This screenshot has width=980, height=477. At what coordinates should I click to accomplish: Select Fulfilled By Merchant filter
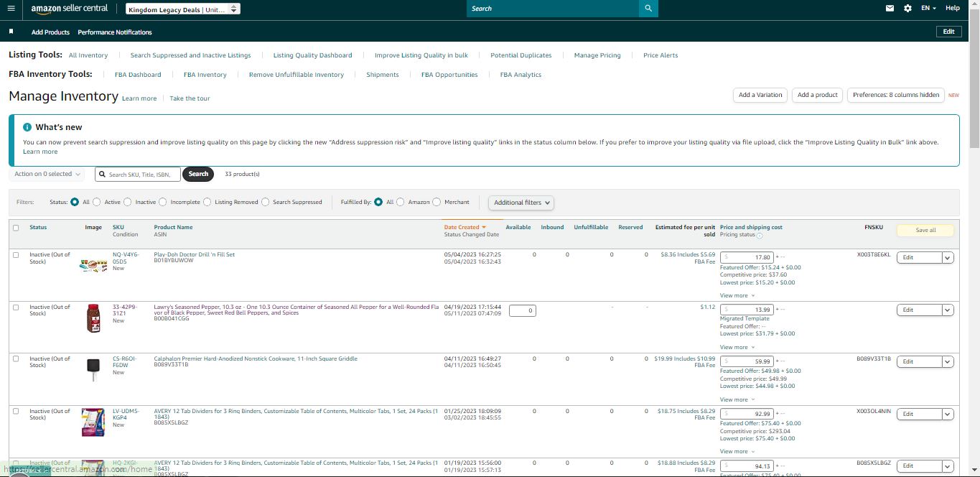tap(437, 203)
